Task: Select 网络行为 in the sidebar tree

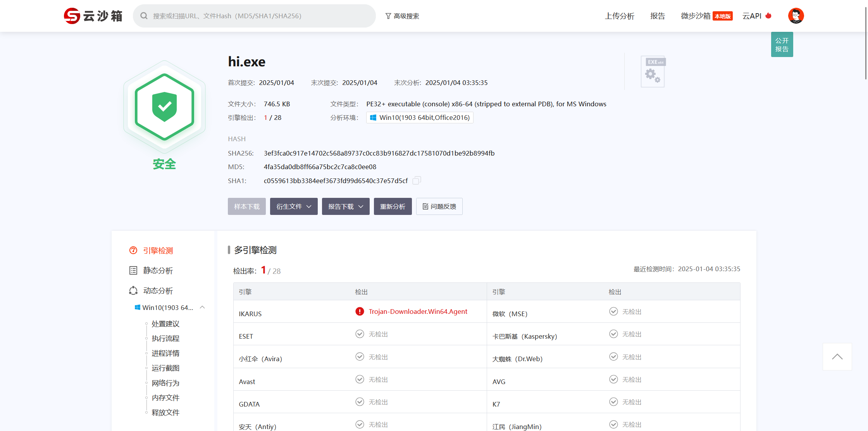Action: [165, 383]
